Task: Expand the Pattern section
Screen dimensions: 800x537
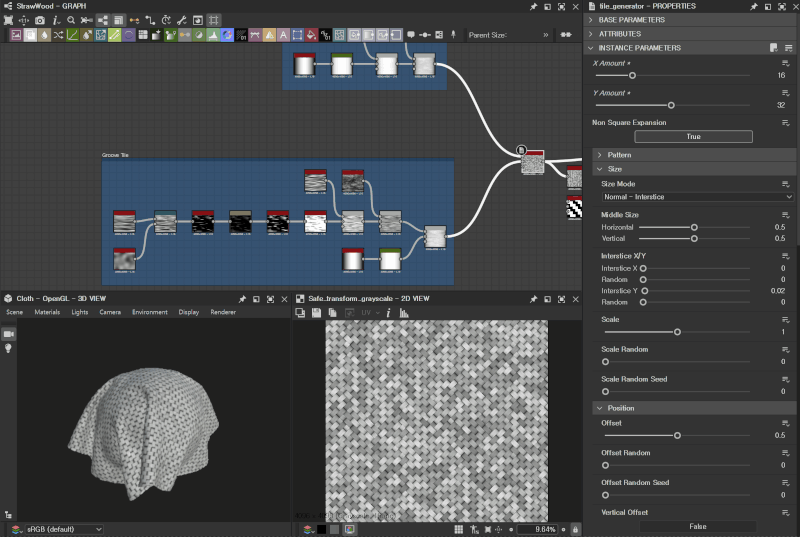Action: point(619,155)
